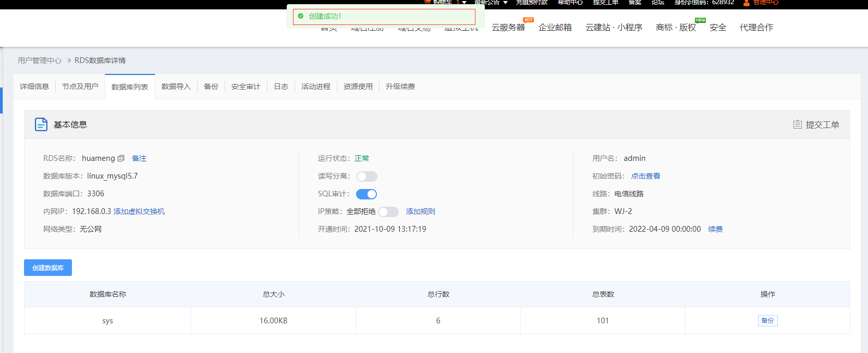Click the 无公网 network type value
This screenshot has width=868, height=353.
pos(91,229)
